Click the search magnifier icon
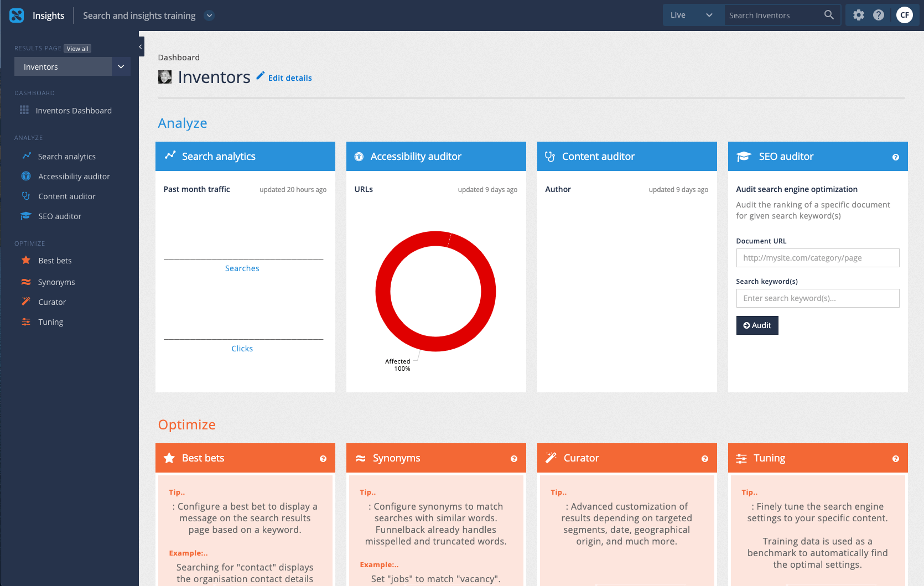924x586 pixels. (x=828, y=15)
